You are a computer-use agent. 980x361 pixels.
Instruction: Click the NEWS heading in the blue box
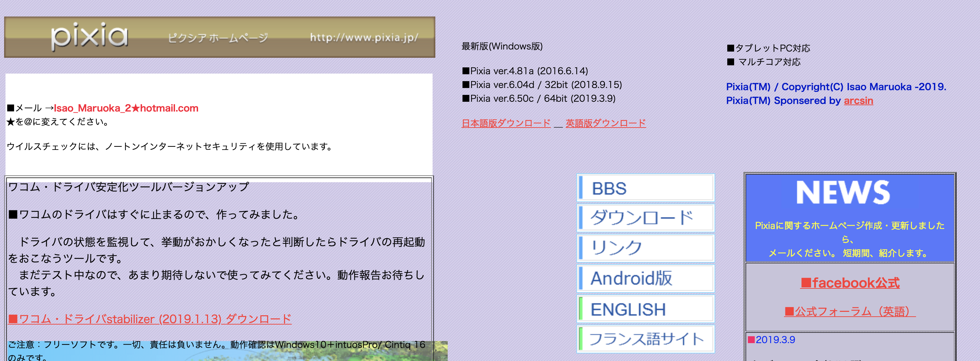(x=843, y=193)
